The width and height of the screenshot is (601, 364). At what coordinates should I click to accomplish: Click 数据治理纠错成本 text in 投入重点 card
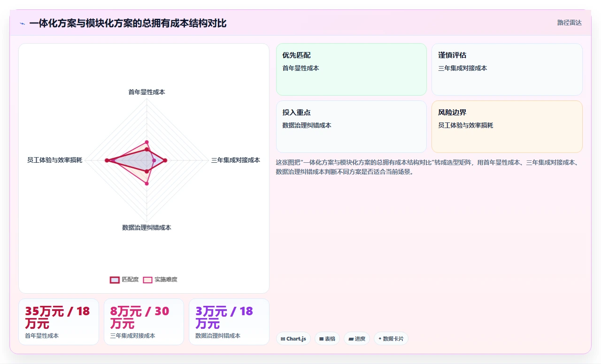(x=307, y=126)
